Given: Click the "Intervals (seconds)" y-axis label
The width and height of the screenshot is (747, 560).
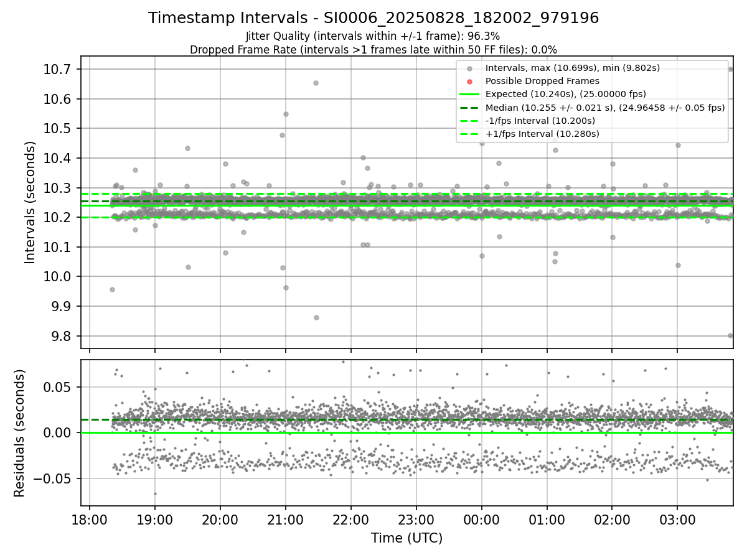Looking at the screenshot, I should (x=31, y=202).
